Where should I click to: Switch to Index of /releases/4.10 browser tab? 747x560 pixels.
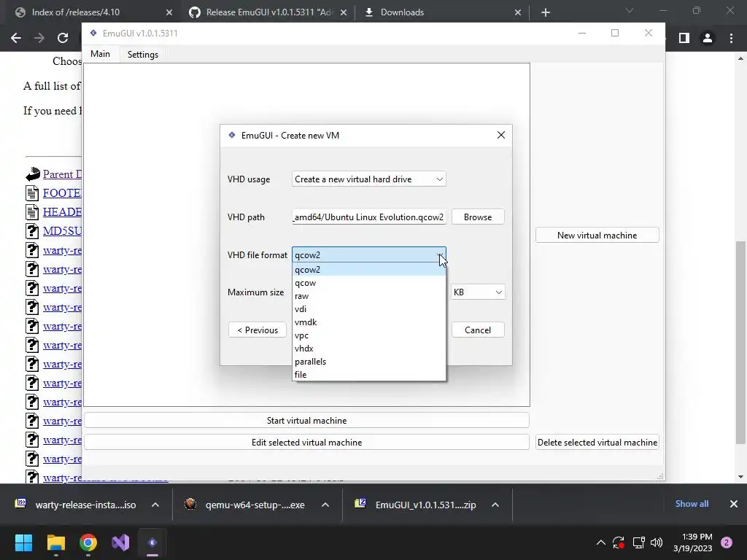tap(90, 12)
